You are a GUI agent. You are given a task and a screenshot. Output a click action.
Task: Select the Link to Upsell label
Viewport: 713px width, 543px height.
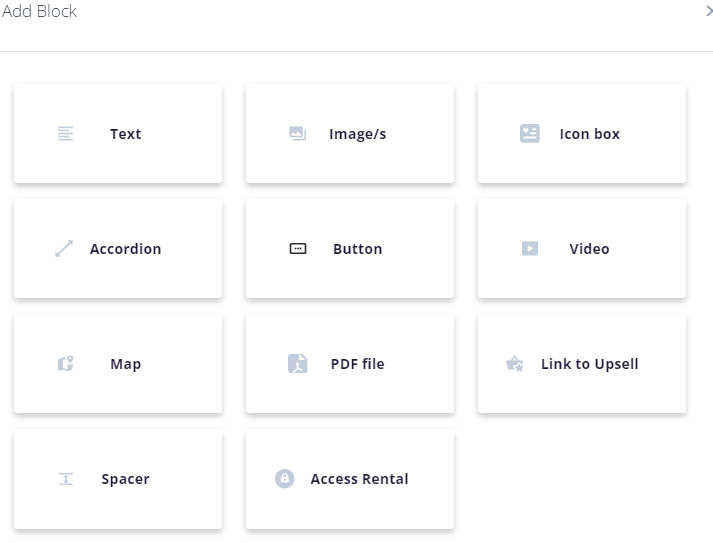[590, 364]
